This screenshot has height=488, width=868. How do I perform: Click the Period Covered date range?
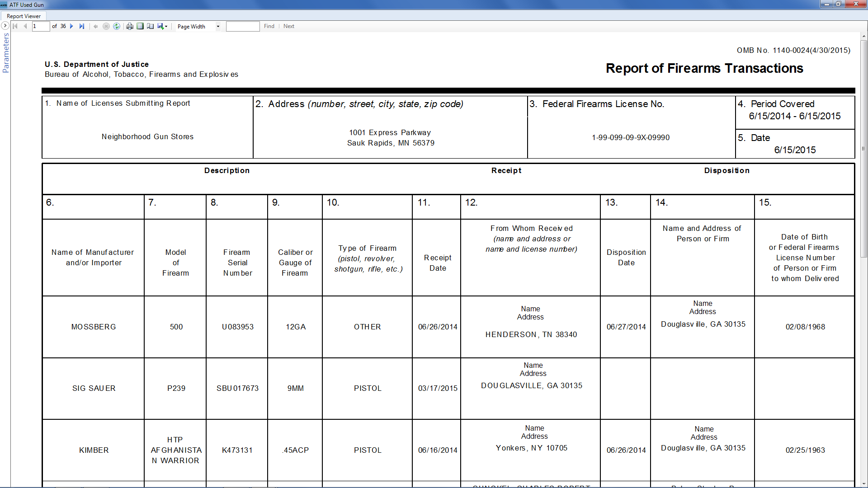click(795, 116)
